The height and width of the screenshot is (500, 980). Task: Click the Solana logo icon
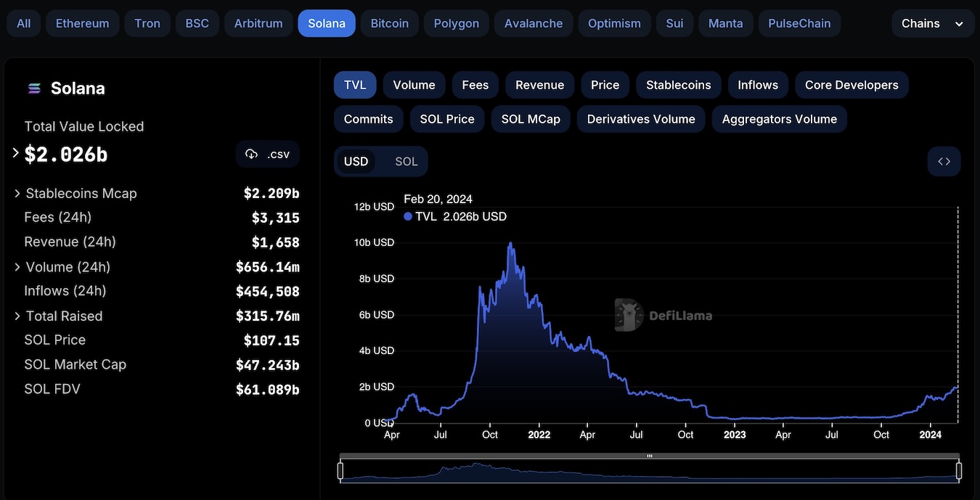34,89
